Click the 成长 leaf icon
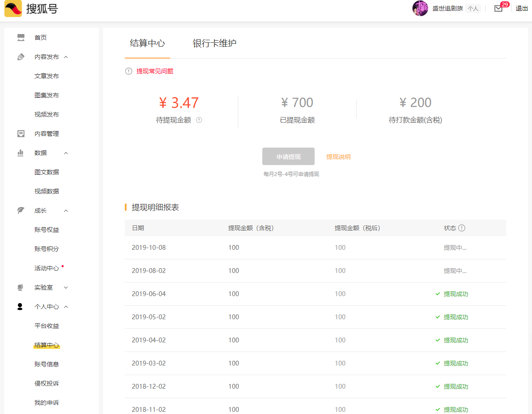This screenshot has height=414, width=532. [21, 210]
